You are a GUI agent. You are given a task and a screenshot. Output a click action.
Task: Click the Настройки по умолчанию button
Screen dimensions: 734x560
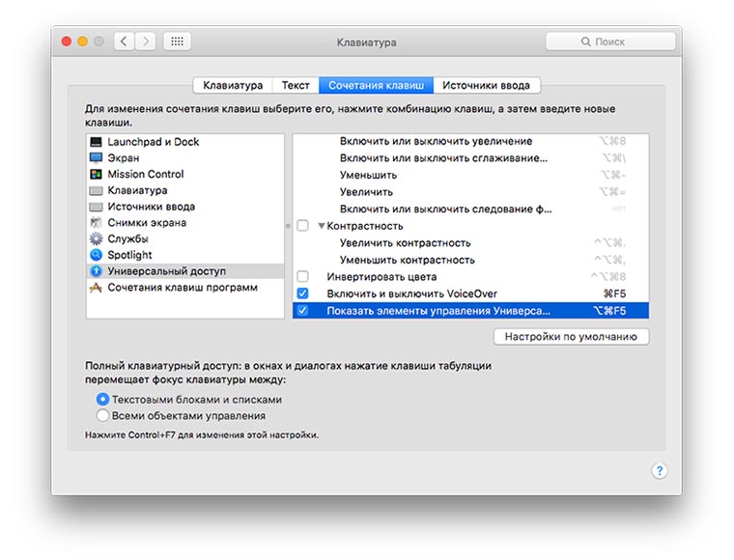coord(571,337)
